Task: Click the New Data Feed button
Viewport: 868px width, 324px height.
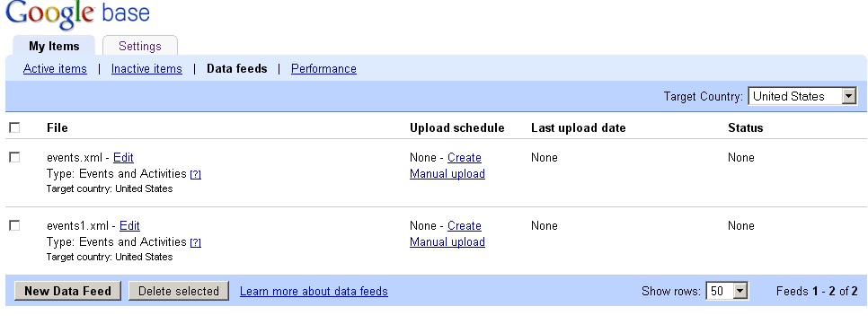Action: [x=67, y=291]
